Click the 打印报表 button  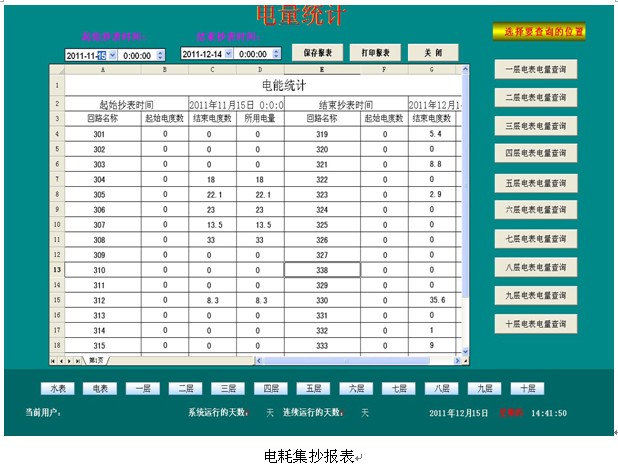375,52
